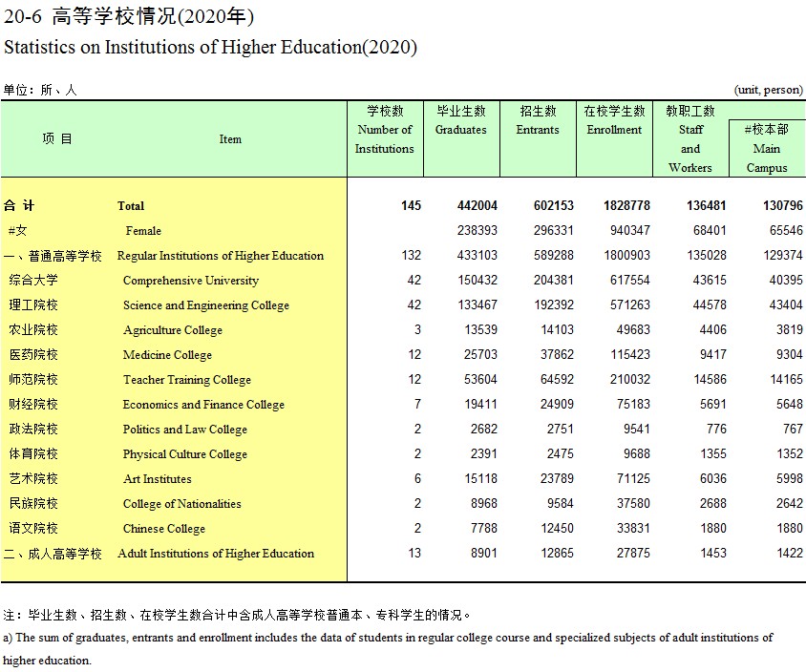Click the 'Main Campus' column header
The image size is (806, 672).
tap(767, 149)
